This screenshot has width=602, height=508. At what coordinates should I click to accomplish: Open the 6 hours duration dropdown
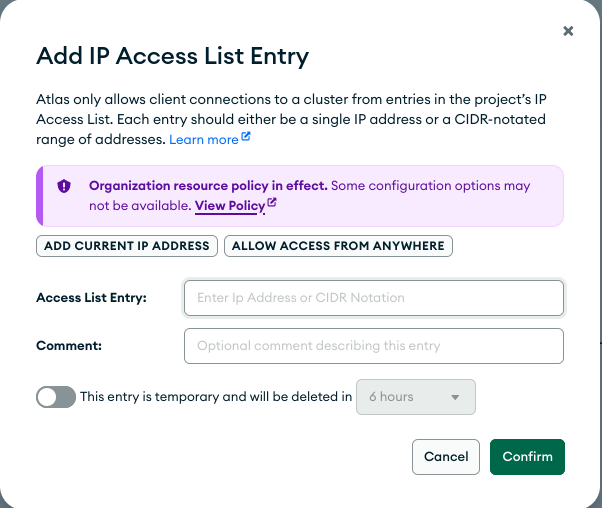[x=415, y=397]
